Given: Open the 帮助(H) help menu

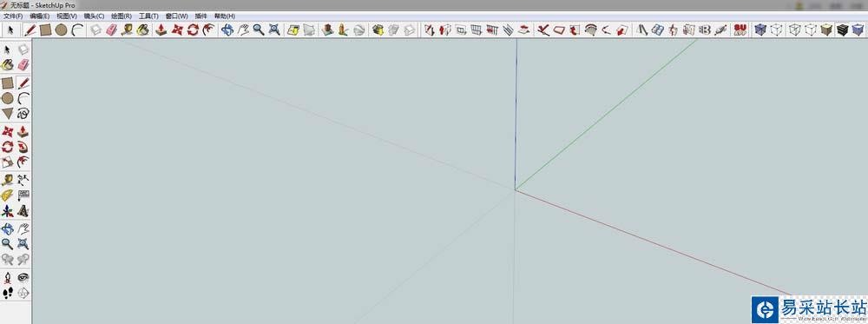Looking at the screenshot, I should pos(224,16).
